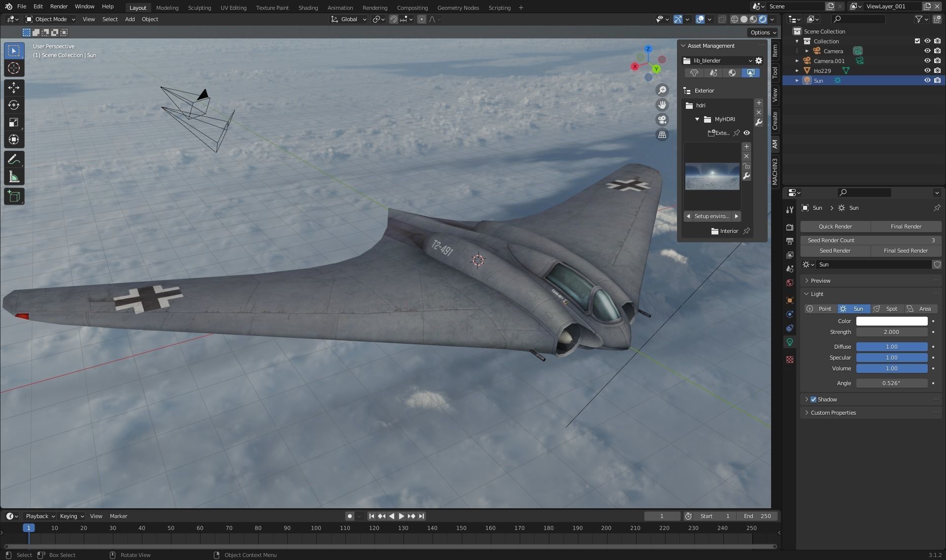
Task: Activate the Move tool
Action: [x=14, y=88]
